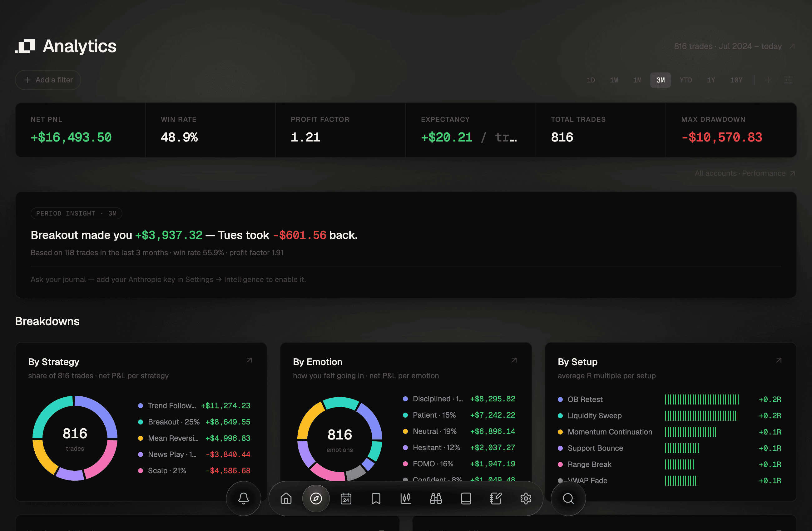Open the search magnifier button

pyautogui.click(x=568, y=498)
